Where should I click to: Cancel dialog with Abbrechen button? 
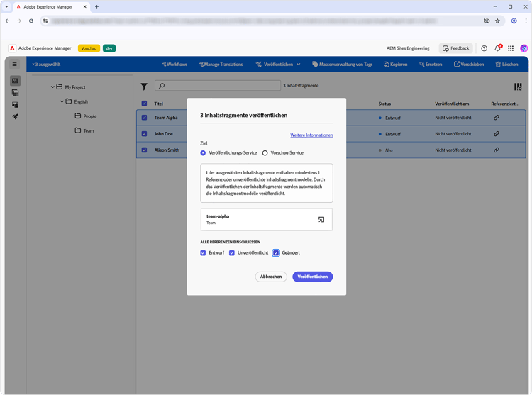tap(271, 277)
